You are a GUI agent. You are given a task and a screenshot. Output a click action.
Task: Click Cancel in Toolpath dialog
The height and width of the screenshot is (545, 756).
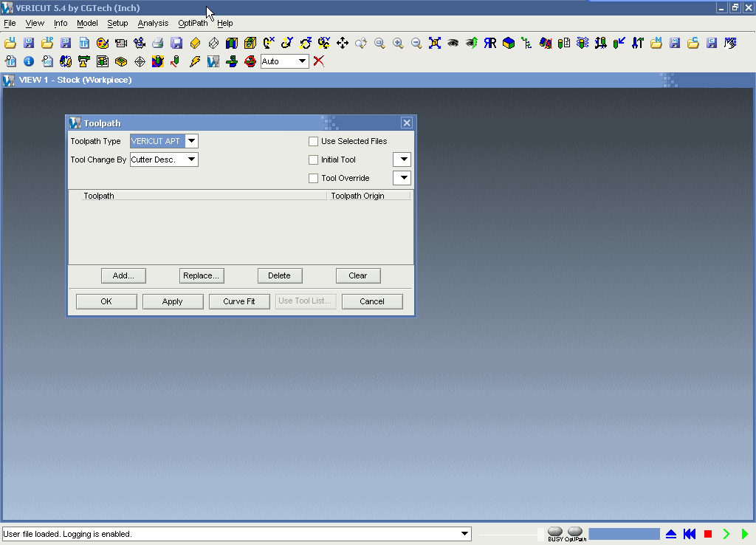372,301
